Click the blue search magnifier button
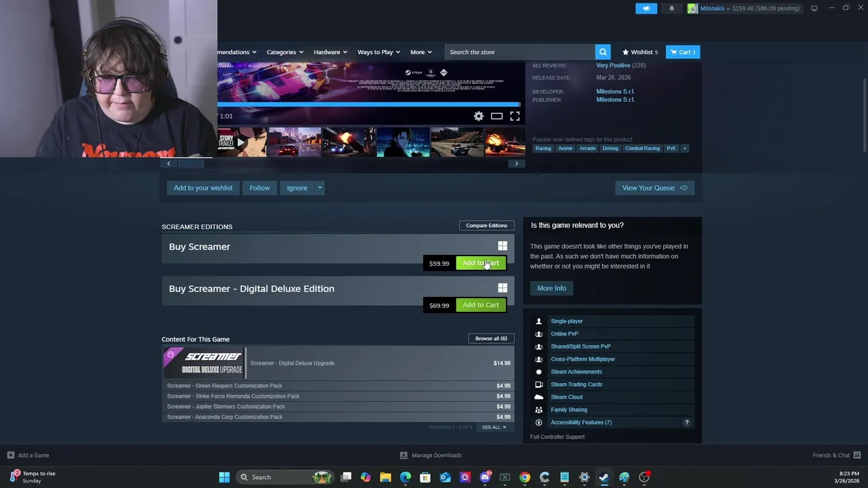 [x=603, y=52]
